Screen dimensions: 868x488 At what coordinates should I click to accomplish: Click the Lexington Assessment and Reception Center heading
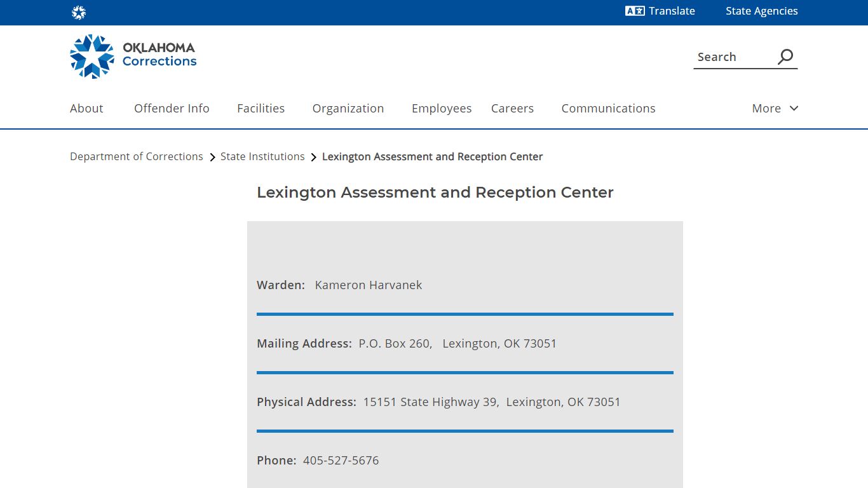pyautogui.click(x=435, y=193)
